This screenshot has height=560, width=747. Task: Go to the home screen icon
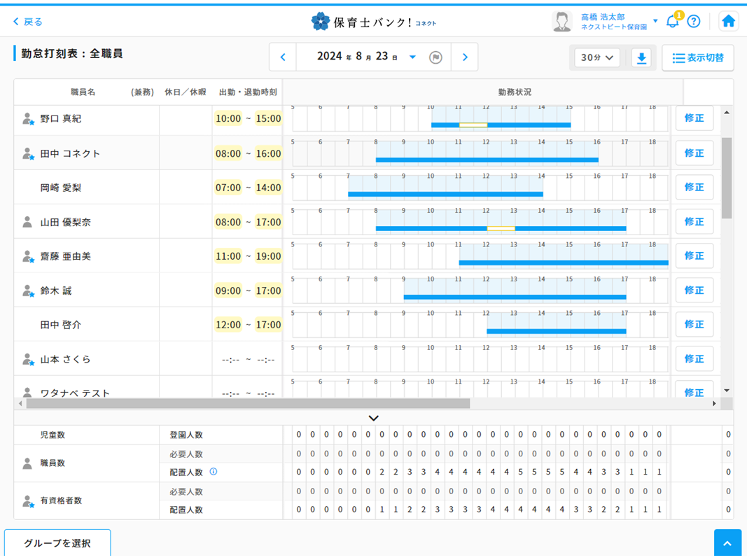[728, 21]
